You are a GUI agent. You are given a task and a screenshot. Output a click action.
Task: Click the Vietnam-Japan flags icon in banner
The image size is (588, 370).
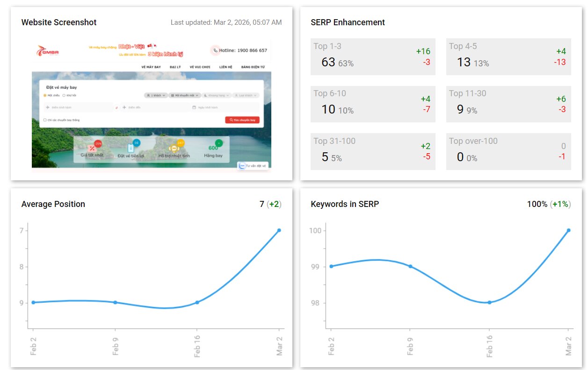pyautogui.click(x=152, y=46)
